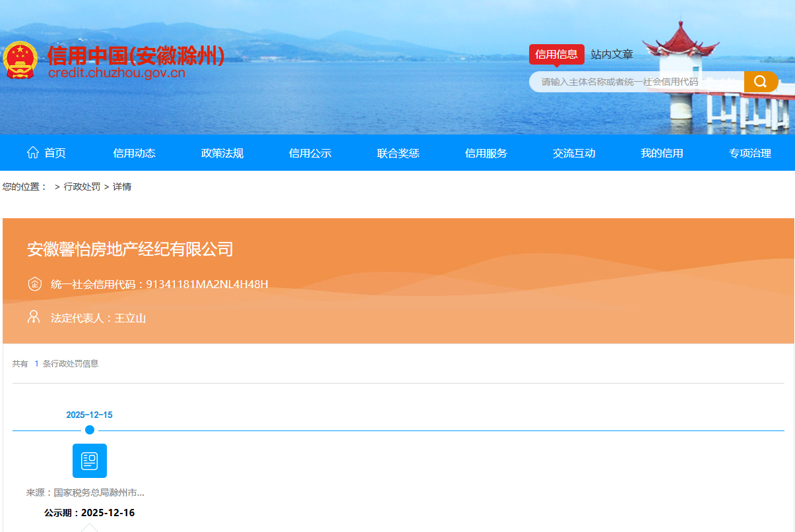Click the magnifier search icon
Viewport: 795px width, 532px height.
761,81
